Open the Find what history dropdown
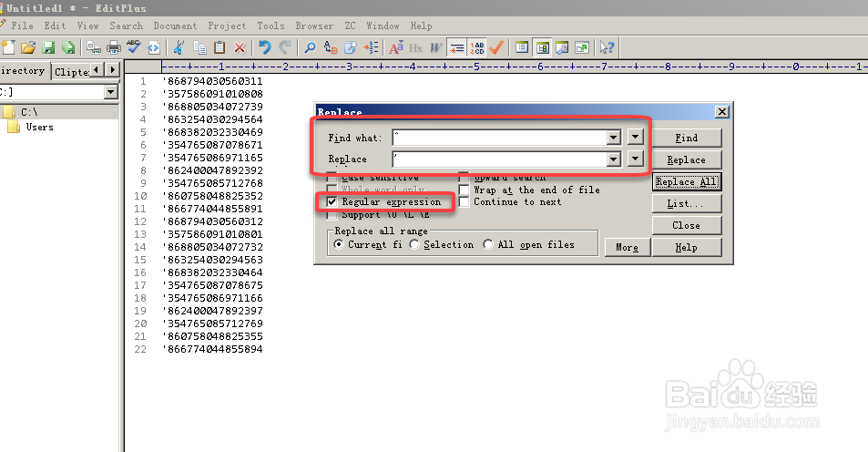This screenshot has height=452, width=868. click(x=613, y=138)
